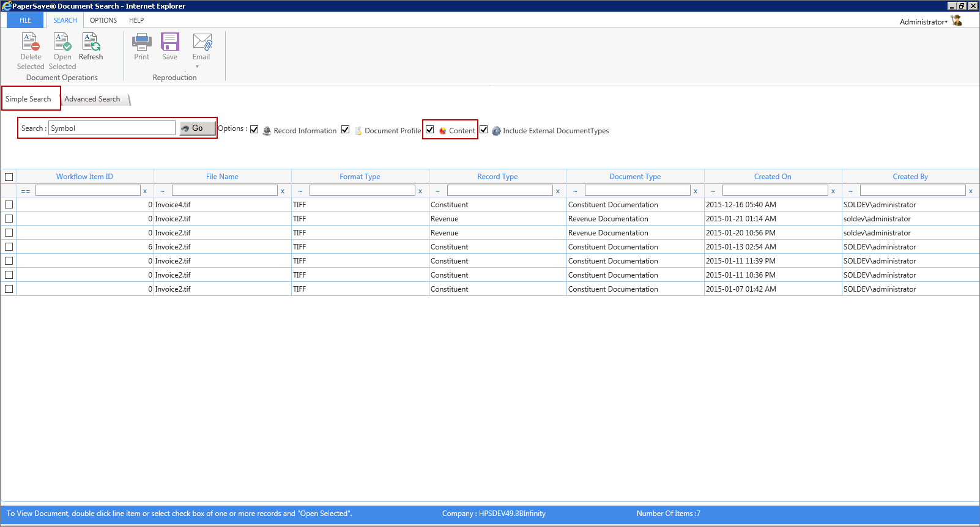The width and height of the screenshot is (980, 527).
Task: Click the Created On filter input box
Action: (x=775, y=191)
